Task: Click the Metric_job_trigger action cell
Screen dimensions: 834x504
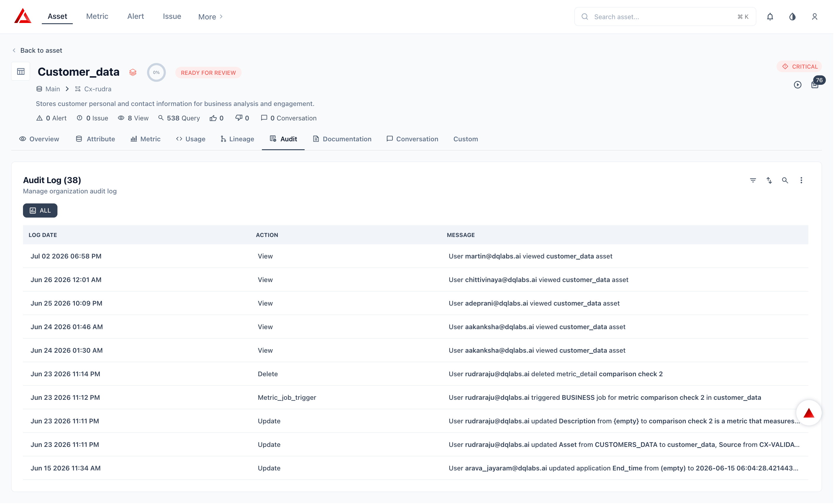Action: [287, 398]
